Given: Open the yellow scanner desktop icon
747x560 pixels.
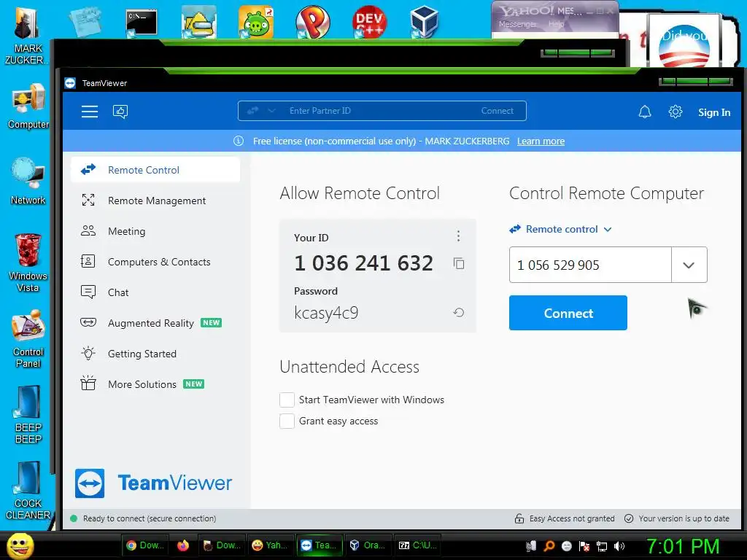Looking at the screenshot, I should 198,22.
